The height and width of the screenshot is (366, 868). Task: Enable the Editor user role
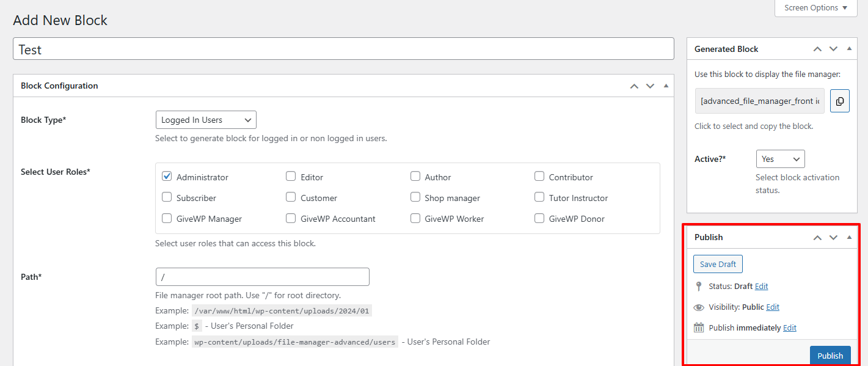coord(291,176)
